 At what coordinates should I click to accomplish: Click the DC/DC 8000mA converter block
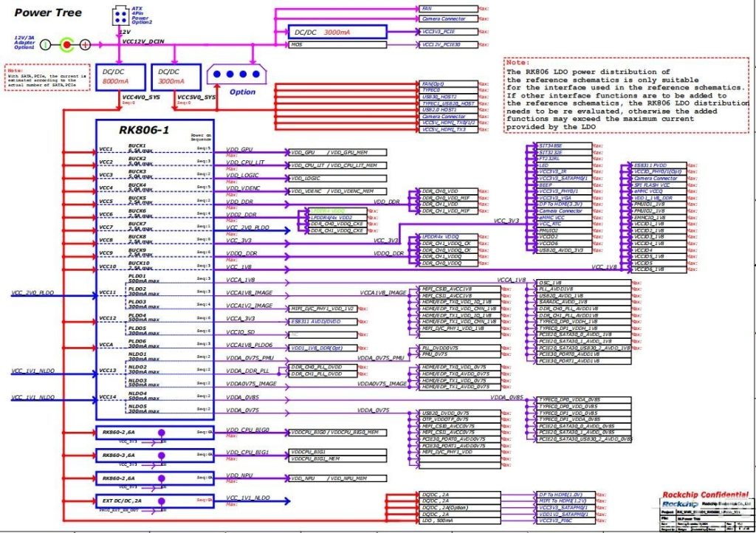tap(120, 77)
